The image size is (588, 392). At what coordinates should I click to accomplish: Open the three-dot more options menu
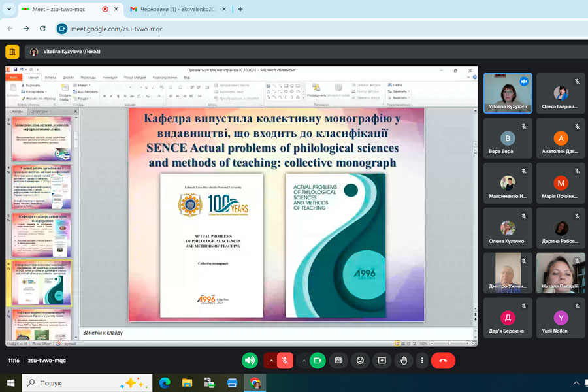[x=422, y=360]
